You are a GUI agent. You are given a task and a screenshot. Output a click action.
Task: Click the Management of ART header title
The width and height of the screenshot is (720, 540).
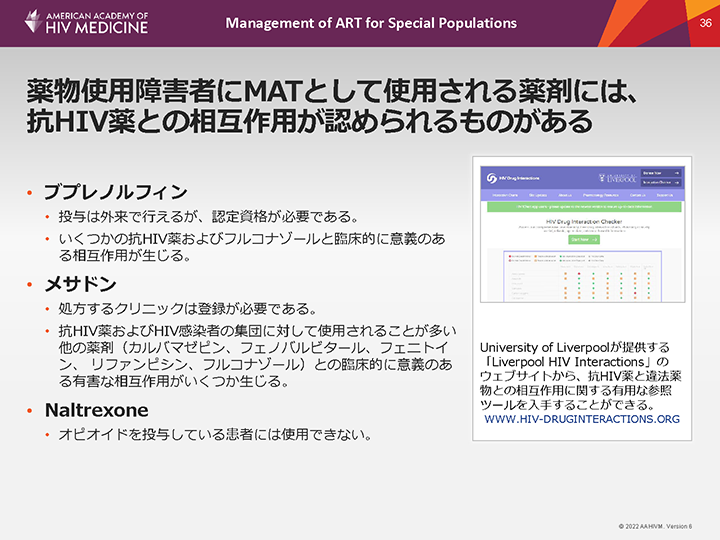click(x=371, y=22)
